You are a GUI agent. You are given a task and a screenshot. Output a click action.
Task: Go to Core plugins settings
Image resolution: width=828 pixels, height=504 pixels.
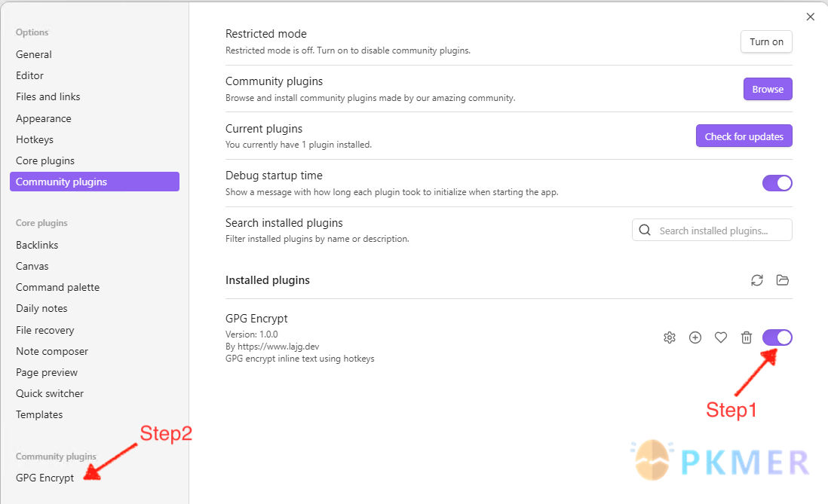[45, 160]
